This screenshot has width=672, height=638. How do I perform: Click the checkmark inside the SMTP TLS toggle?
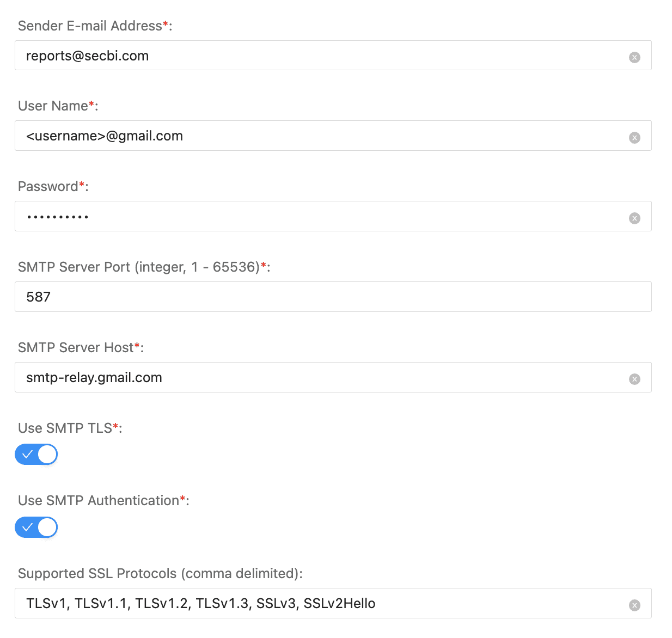(x=27, y=454)
